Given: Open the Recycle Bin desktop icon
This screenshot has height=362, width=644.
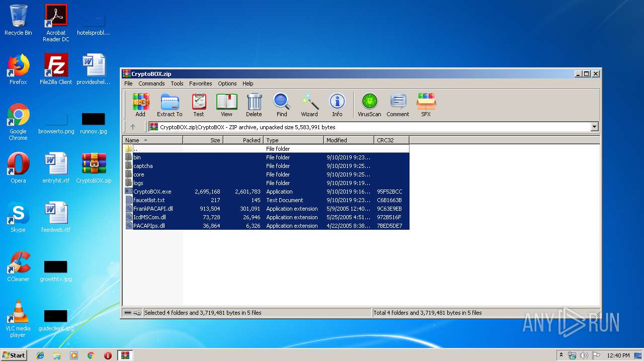Looking at the screenshot, I should (18, 20).
